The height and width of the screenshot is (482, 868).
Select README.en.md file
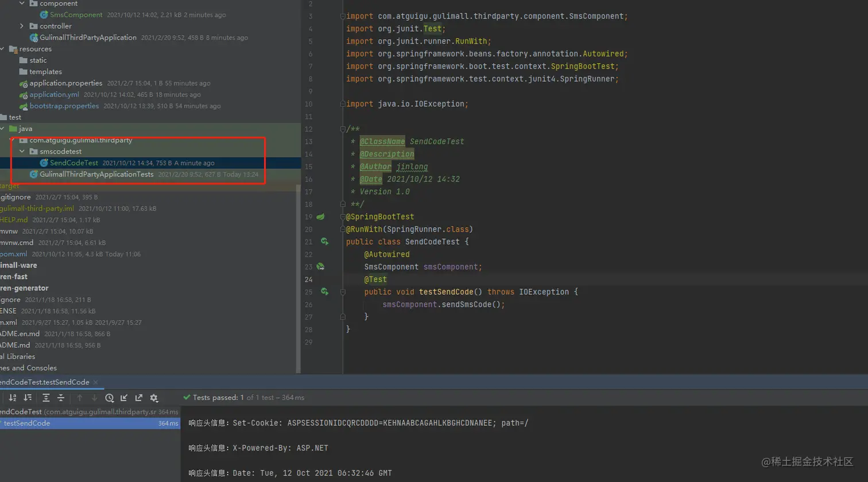(20, 334)
